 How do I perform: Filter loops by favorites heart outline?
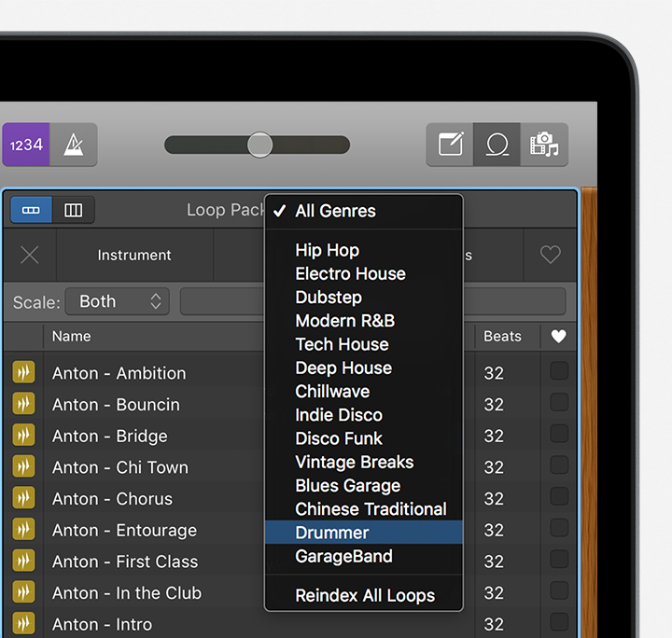[551, 256]
